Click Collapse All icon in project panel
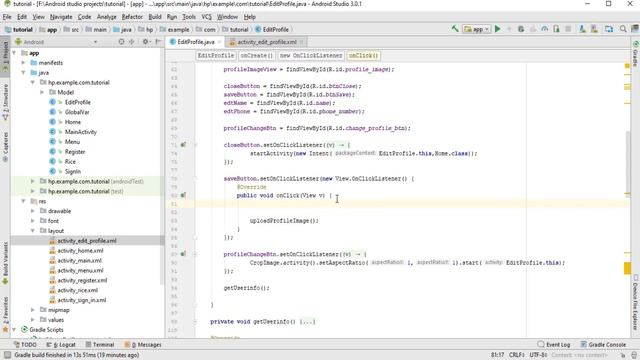The height and width of the screenshot is (360, 640). (x=131, y=42)
